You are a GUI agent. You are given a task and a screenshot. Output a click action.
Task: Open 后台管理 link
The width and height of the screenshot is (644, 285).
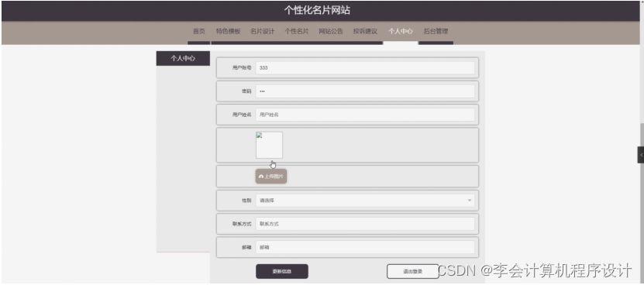click(436, 32)
